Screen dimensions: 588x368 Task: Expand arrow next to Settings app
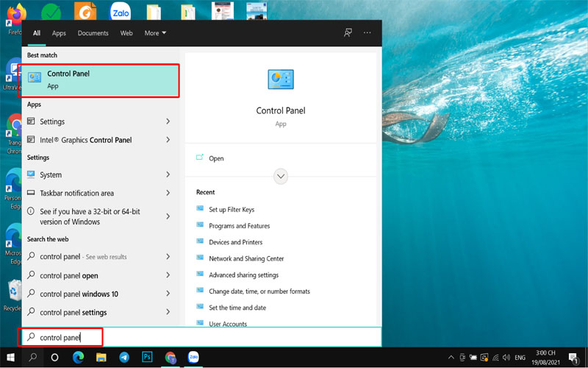click(168, 121)
